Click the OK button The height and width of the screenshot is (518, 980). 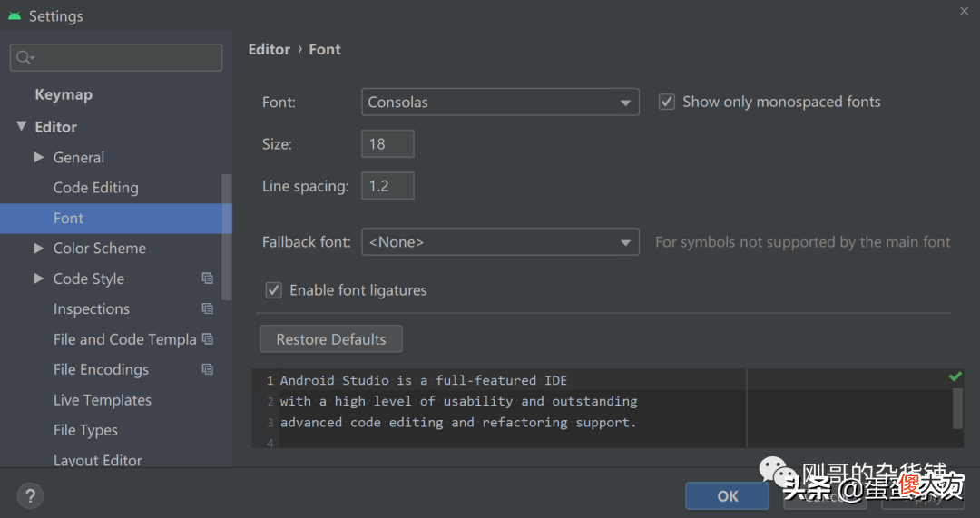(728, 496)
